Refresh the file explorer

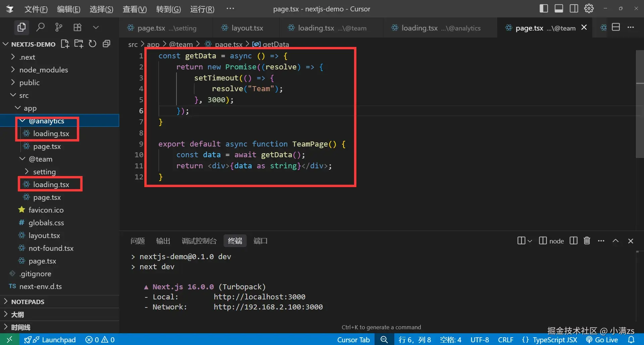(x=93, y=44)
